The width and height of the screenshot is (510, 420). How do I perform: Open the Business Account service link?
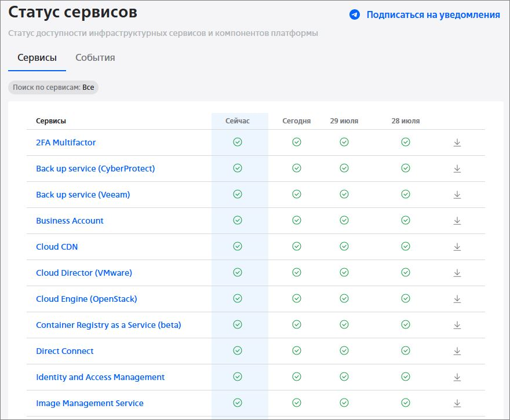pos(70,221)
